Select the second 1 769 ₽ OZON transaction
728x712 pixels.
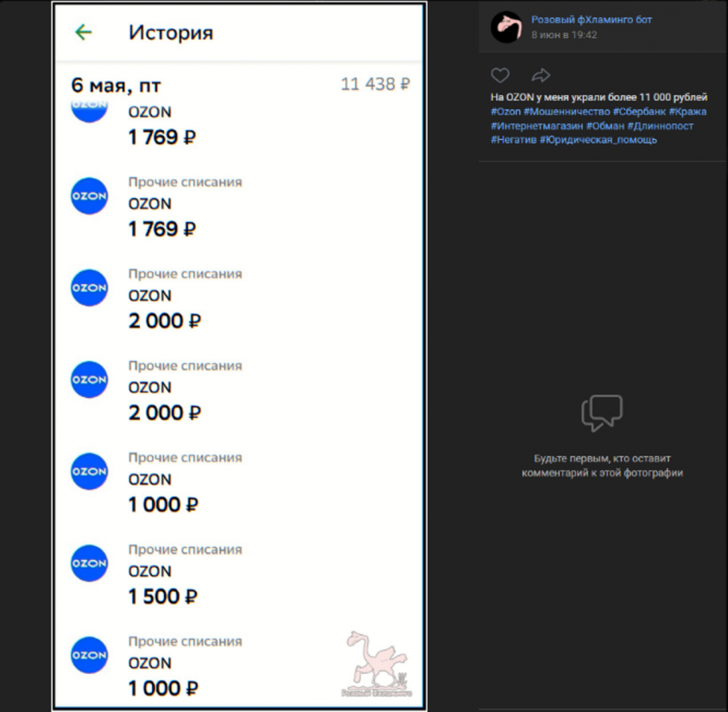point(239,206)
